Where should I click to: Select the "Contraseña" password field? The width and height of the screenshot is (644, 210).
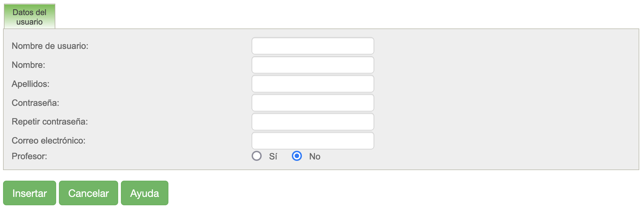coord(313,103)
